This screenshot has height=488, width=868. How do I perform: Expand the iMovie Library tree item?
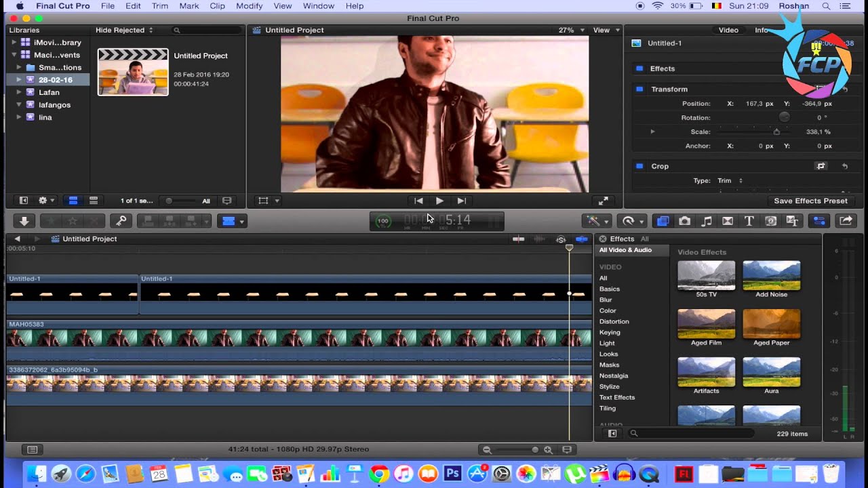point(14,42)
